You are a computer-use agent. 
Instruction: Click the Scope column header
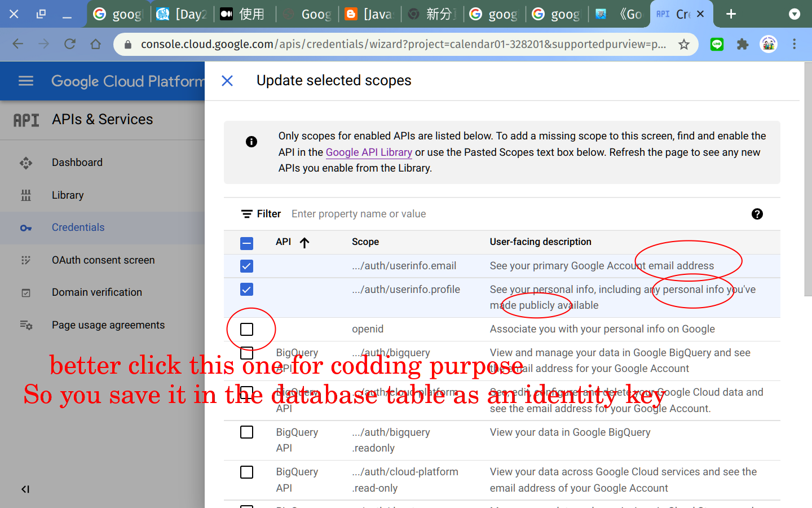point(365,242)
